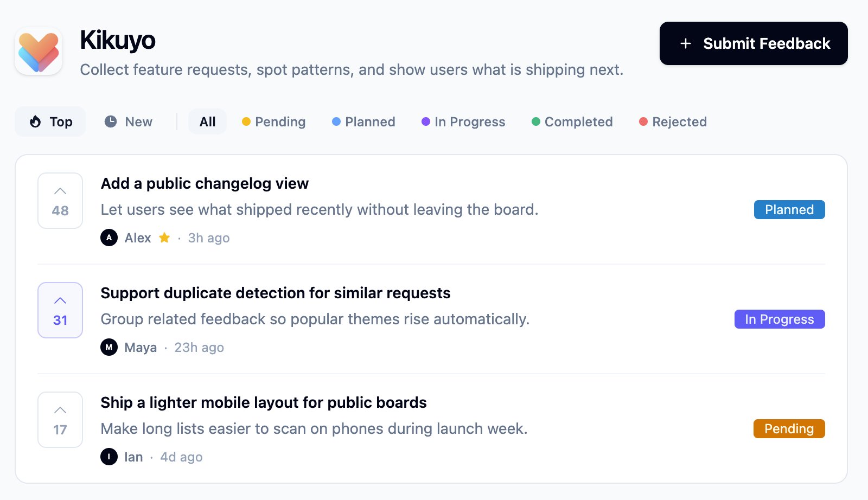868x500 pixels.
Task: Click the clock icon next to New
Action: (110, 121)
